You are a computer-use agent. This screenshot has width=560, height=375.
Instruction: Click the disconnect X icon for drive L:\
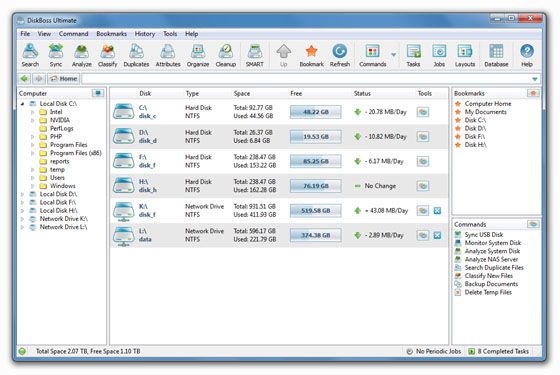[x=437, y=235]
